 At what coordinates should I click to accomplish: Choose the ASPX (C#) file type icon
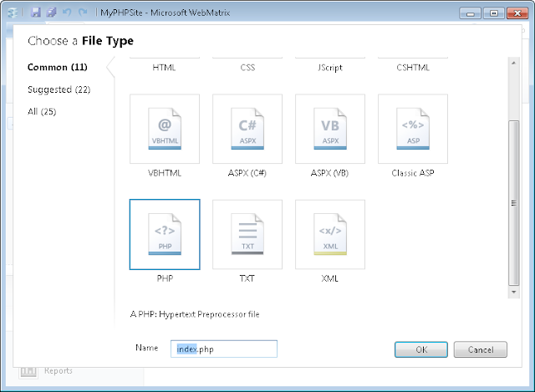pyautogui.click(x=247, y=129)
